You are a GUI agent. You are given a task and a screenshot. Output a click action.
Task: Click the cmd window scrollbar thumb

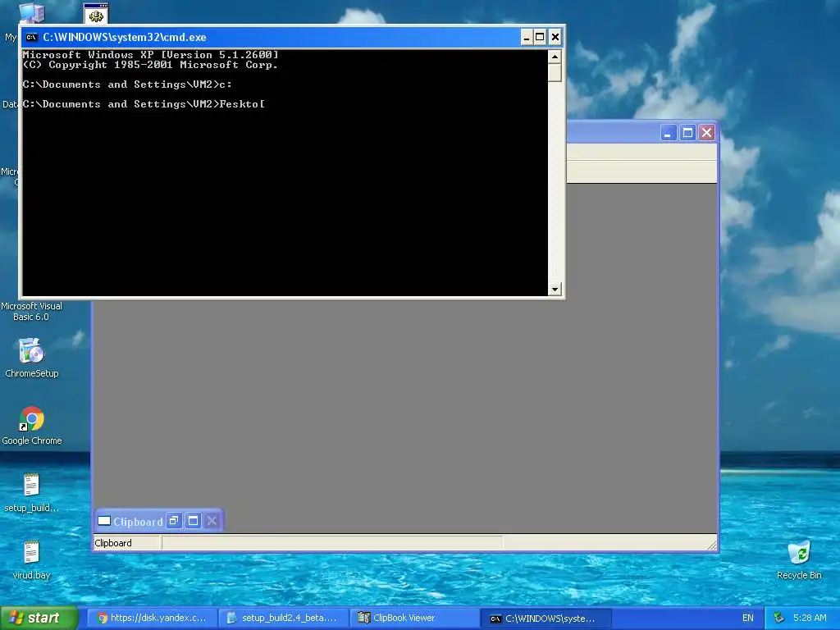click(555, 73)
